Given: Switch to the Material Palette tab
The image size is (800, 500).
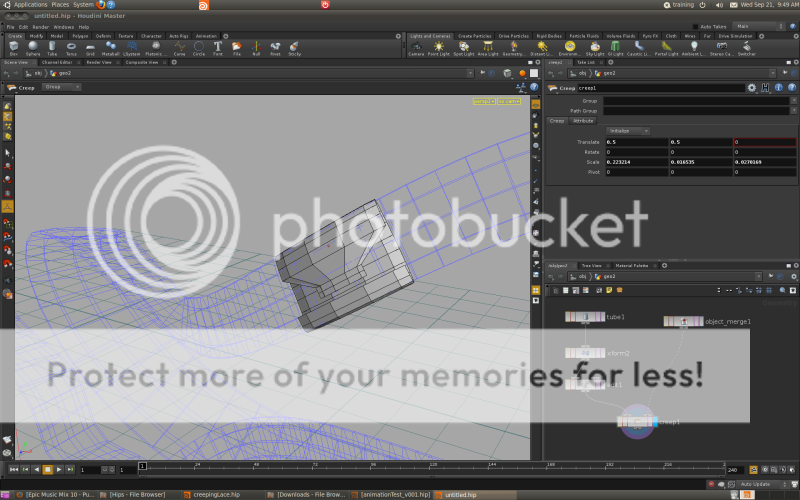Looking at the screenshot, I should click(632, 265).
